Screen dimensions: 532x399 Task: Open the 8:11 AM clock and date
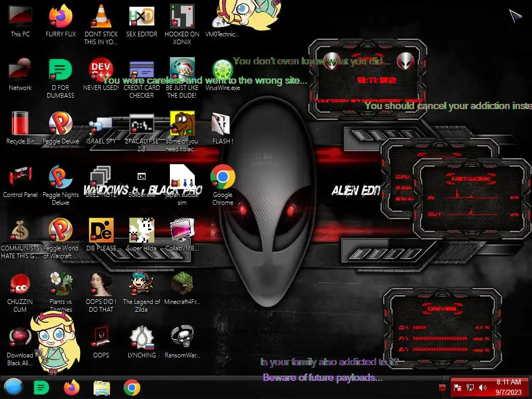click(508, 387)
